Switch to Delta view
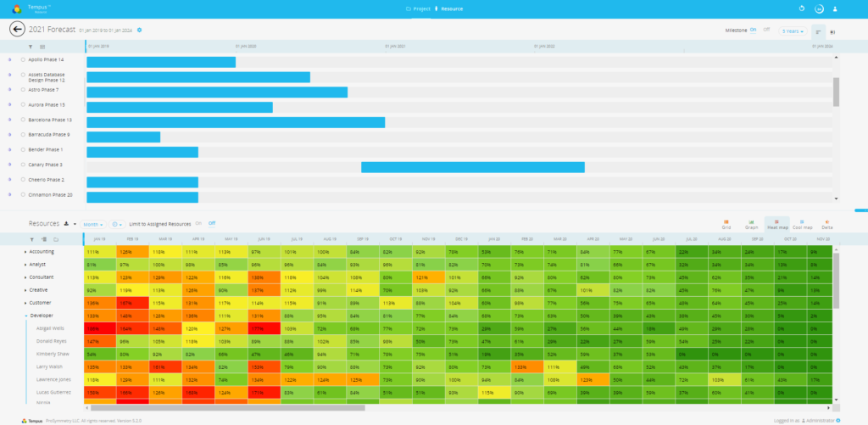 pyautogui.click(x=827, y=225)
